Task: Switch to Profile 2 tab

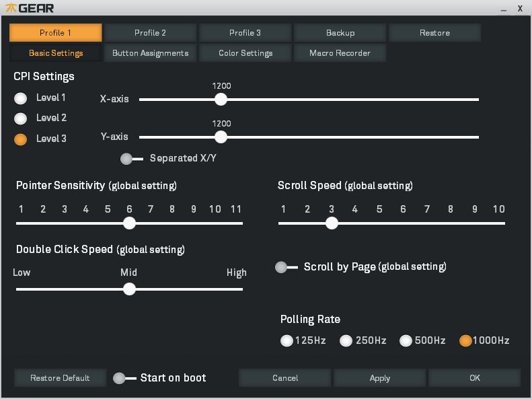Action: click(150, 33)
